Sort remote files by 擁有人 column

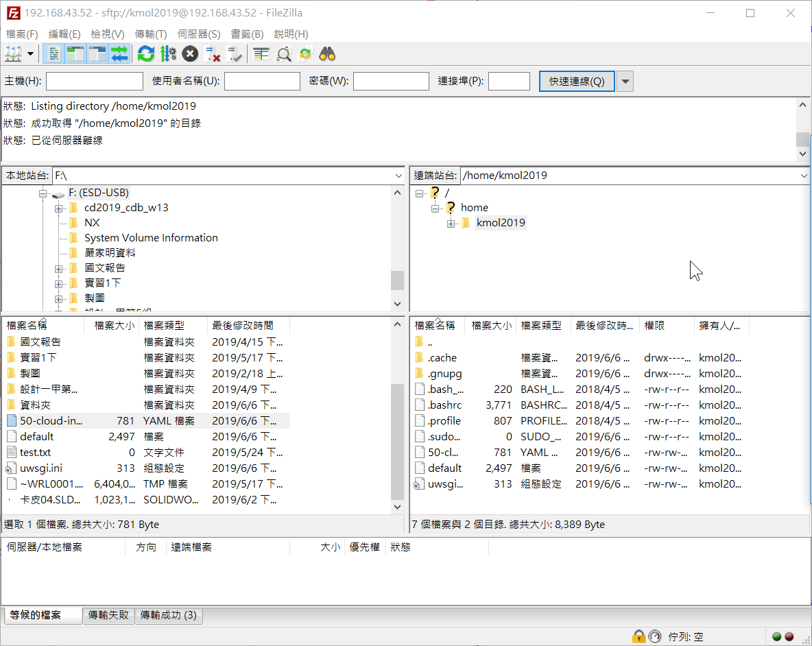coord(721,326)
